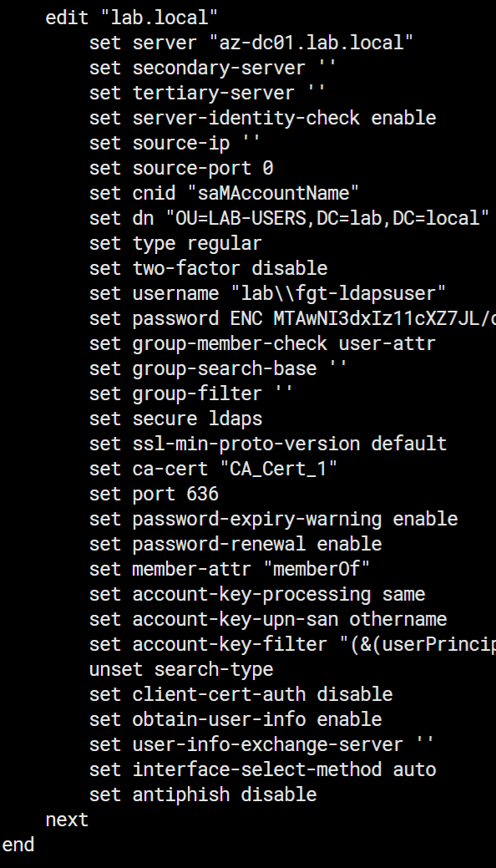
Task: Click member-attr memberOf value
Action: click(x=316, y=569)
